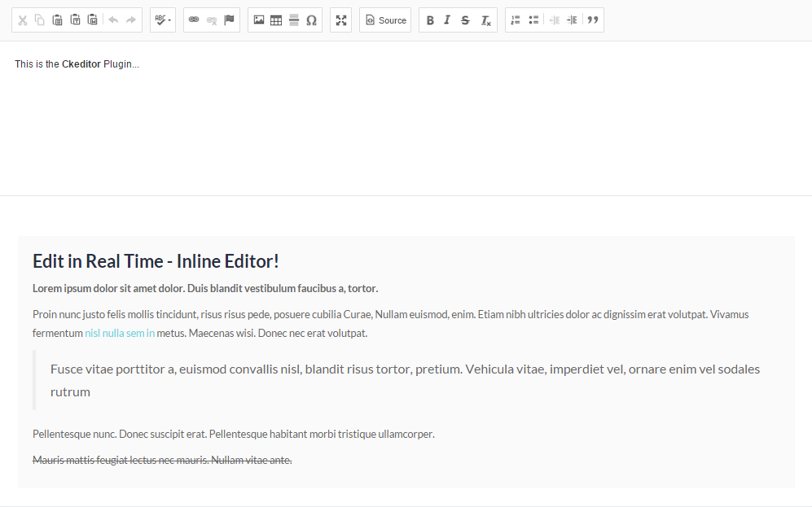812x507 pixels.
Task: Insert a horizontal line from the toolbar
Action: 294,20
